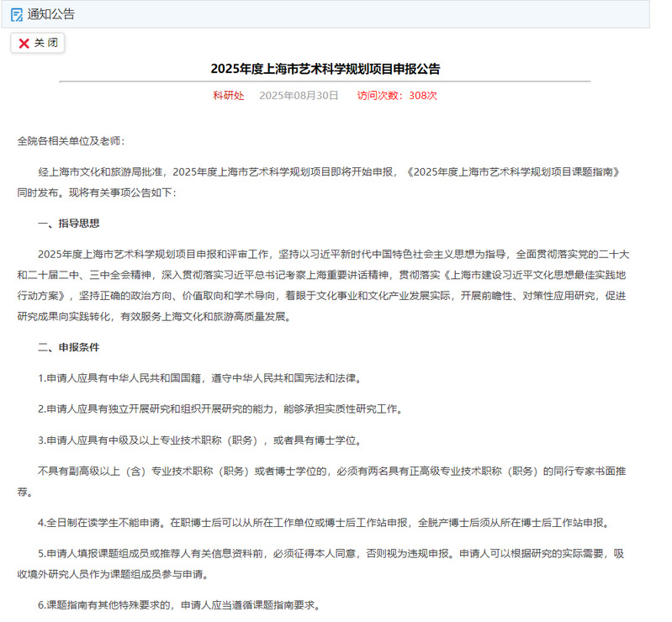Click condition 2 about 独立开展研究 ability
The image size is (672, 622).
pyautogui.click(x=220, y=409)
